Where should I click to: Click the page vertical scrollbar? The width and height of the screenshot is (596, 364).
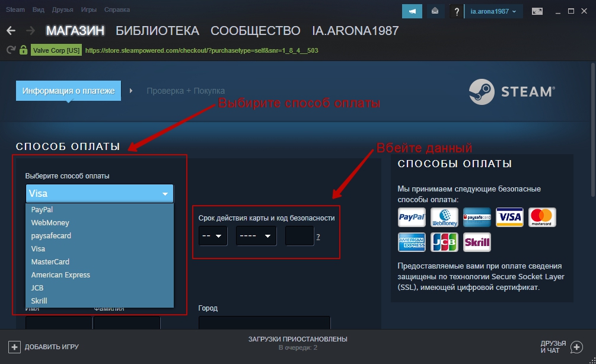592,129
